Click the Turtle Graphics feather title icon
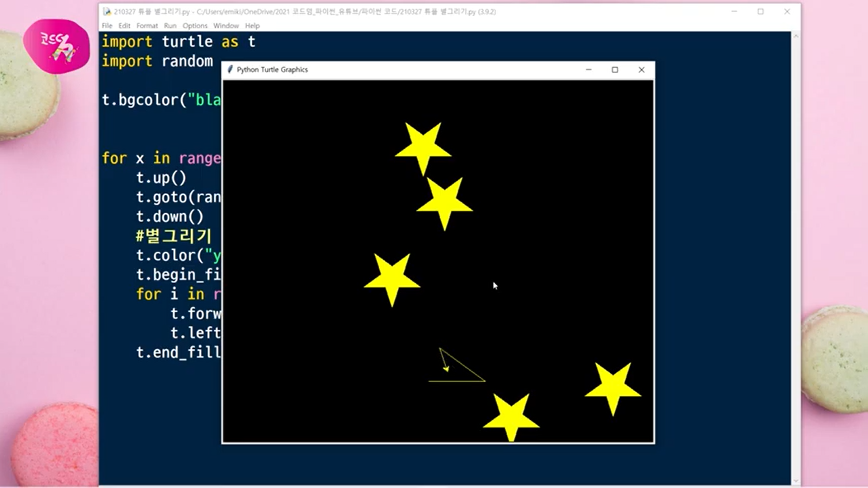Screen dimensions: 868x488 pyautogui.click(x=230, y=69)
